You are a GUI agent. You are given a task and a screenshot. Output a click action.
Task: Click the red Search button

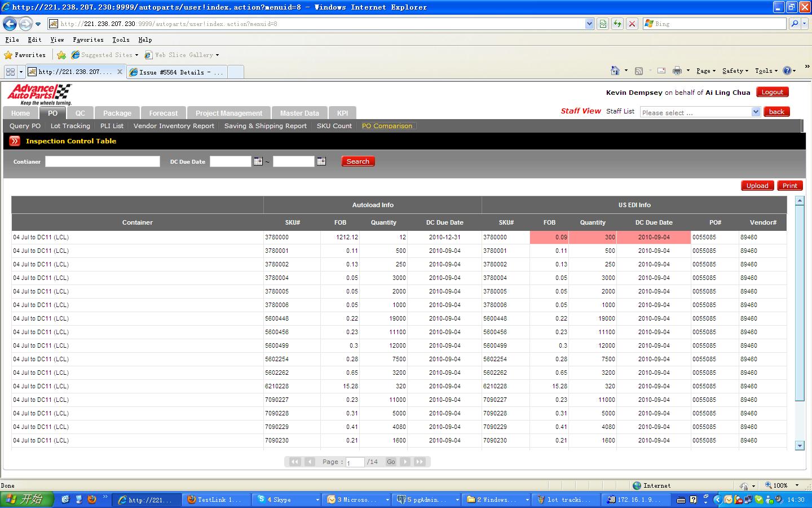[x=358, y=161]
